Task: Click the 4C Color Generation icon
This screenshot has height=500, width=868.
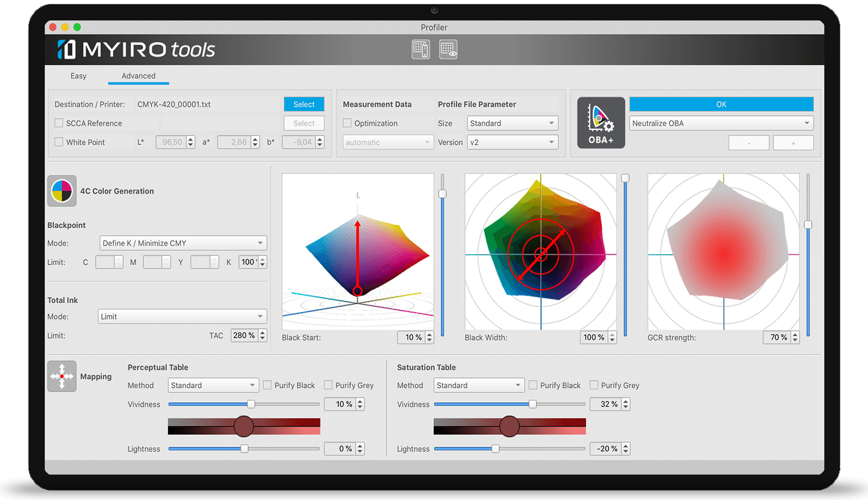Action: point(62,191)
